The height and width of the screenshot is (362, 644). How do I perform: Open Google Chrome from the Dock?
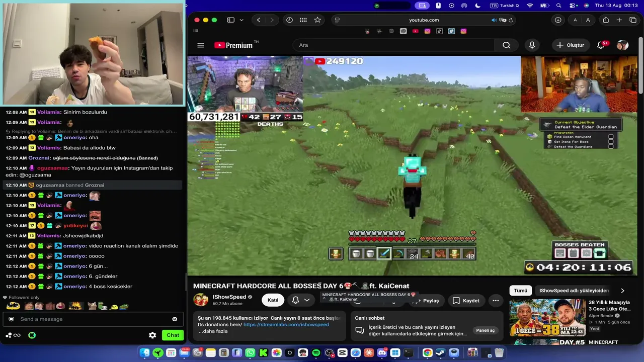[427, 353]
